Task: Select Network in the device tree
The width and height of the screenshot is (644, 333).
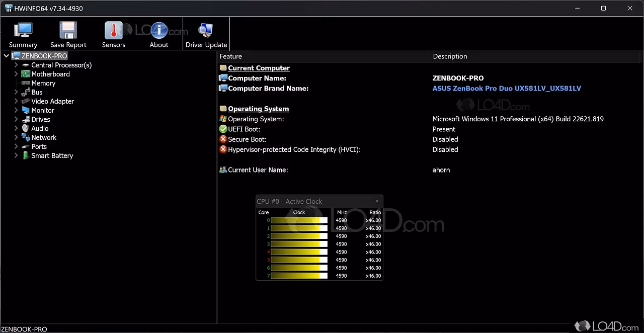Action: coord(44,137)
